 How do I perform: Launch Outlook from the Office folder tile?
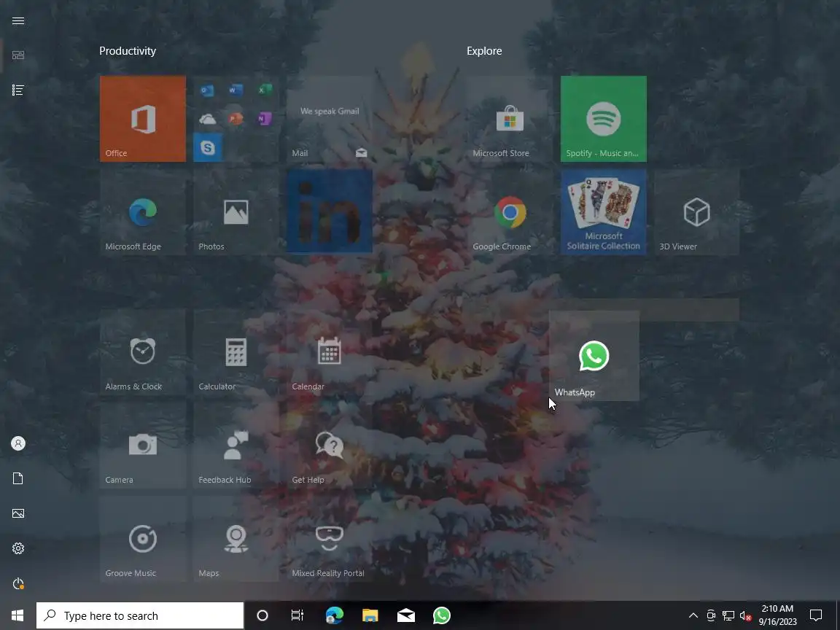[x=207, y=90]
